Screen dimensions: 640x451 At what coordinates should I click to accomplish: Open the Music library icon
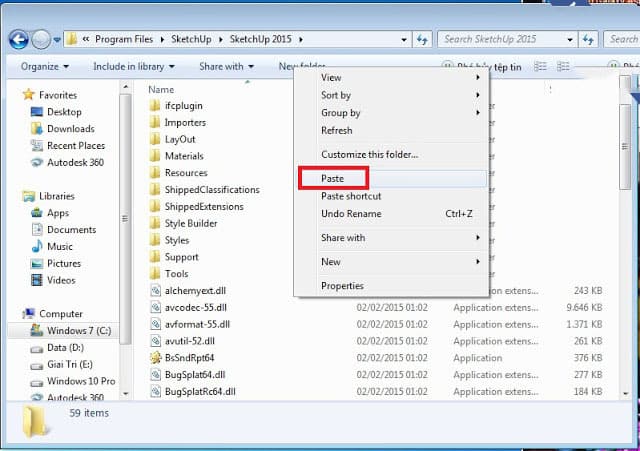(37, 246)
